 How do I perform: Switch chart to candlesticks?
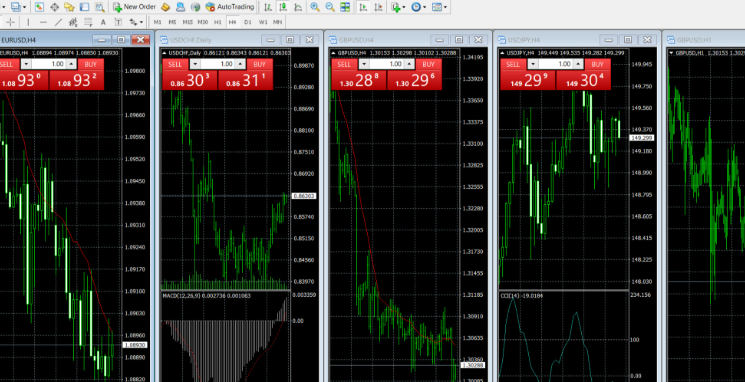[x=283, y=7]
